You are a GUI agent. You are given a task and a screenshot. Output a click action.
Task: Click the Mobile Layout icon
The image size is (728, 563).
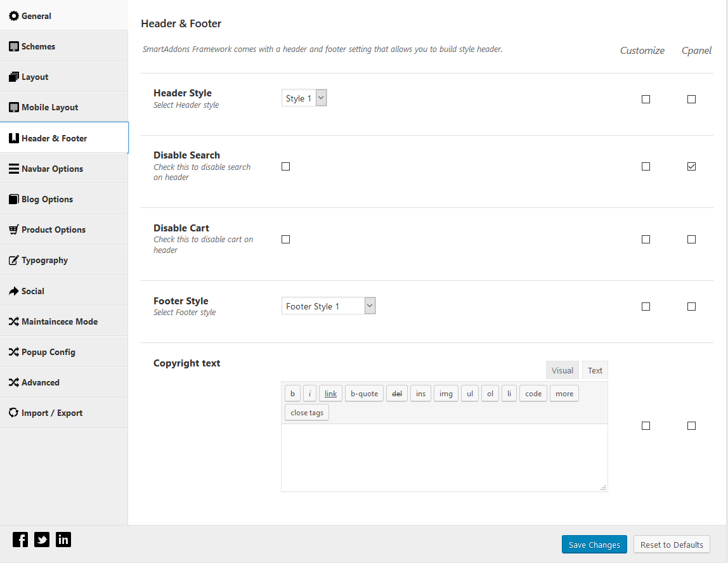(14, 107)
